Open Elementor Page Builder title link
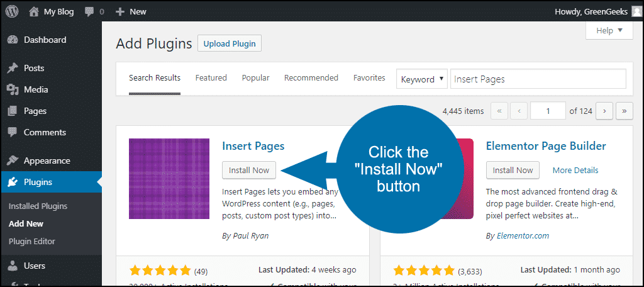This screenshot has height=287, width=644. click(546, 145)
